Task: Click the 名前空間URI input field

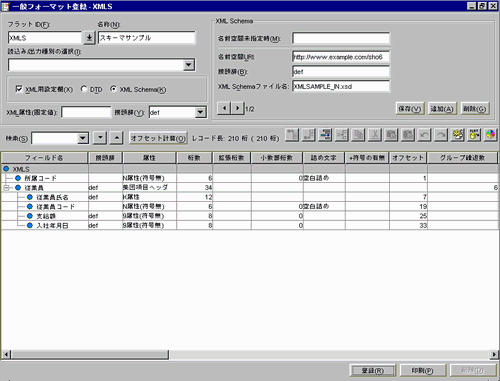Action: [x=341, y=57]
